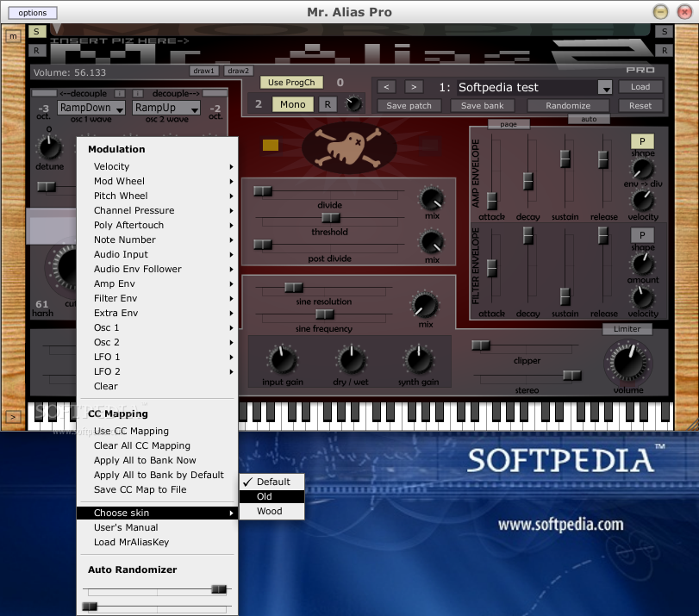Click the pirate skull logo
Image resolution: width=699 pixels, height=616 pixels.
(350, 148)
